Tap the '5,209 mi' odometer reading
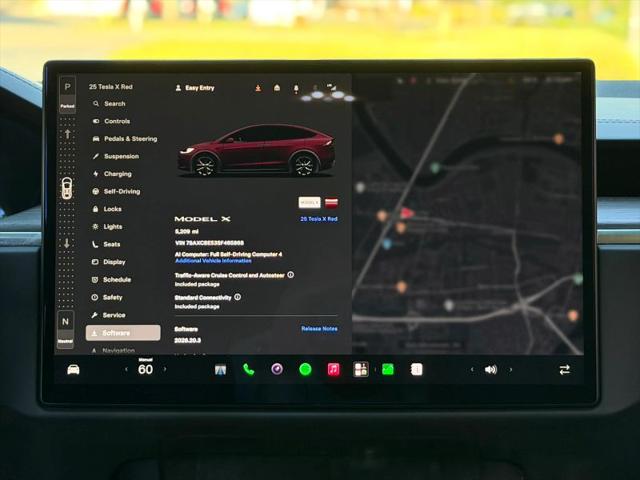640x480 pixels. pos(187,231)
